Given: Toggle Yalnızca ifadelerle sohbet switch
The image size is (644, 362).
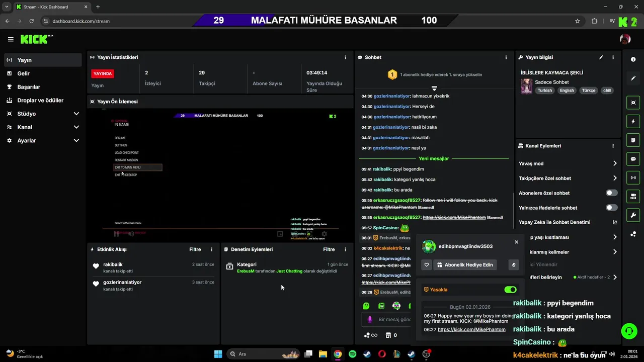Looking at the screenshot, I should (x=611, y=208).
